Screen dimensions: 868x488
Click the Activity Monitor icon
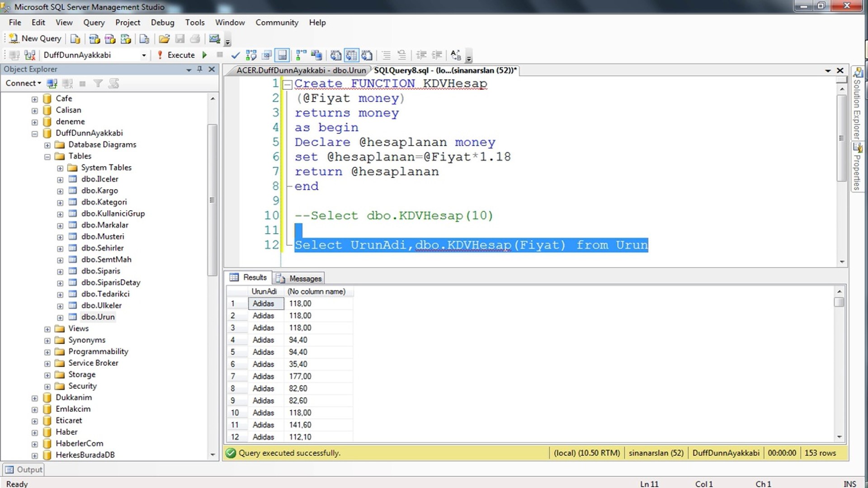215,39
